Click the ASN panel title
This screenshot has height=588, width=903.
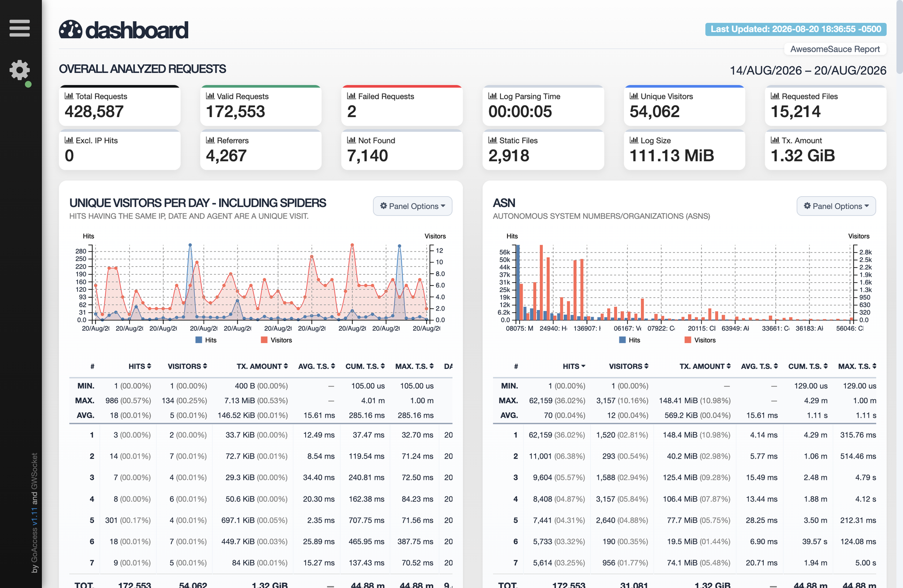click(504, 203)
